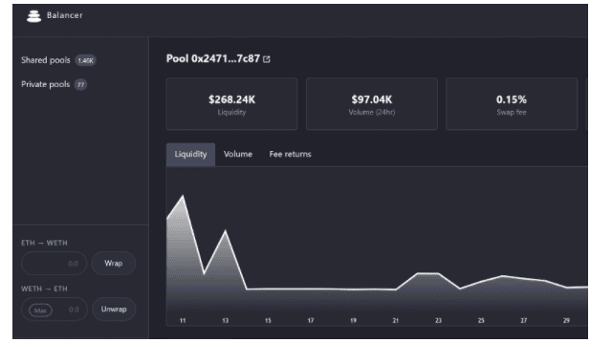
Task: Open pool address external link icon
Action: (267, 59)
